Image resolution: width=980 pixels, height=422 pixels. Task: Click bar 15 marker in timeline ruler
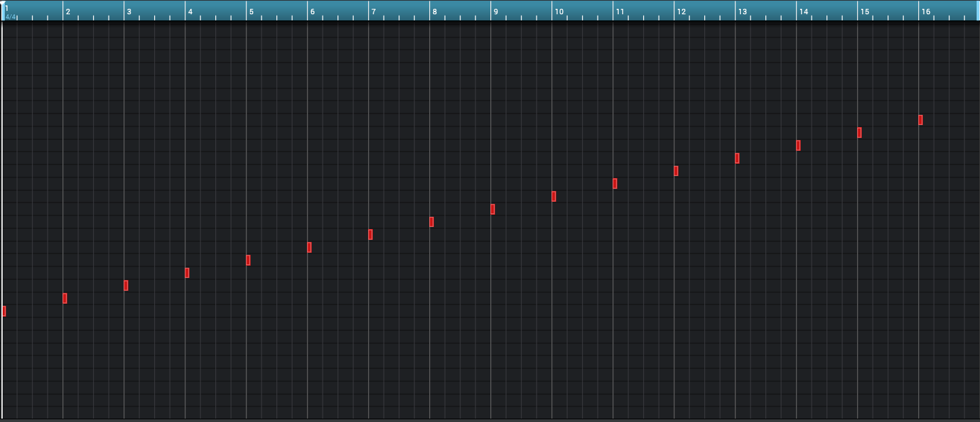pyautogui.click(x=865, y=12)
